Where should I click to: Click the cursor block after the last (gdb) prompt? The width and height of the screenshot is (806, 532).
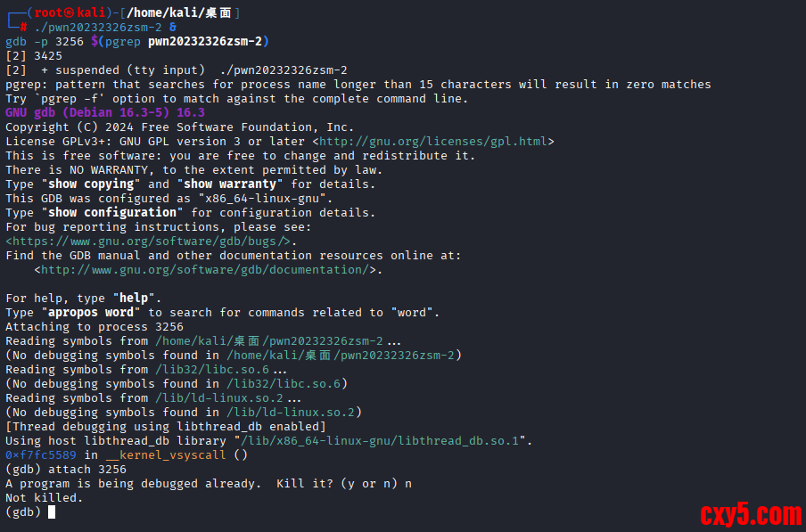[x=52, y=512]
